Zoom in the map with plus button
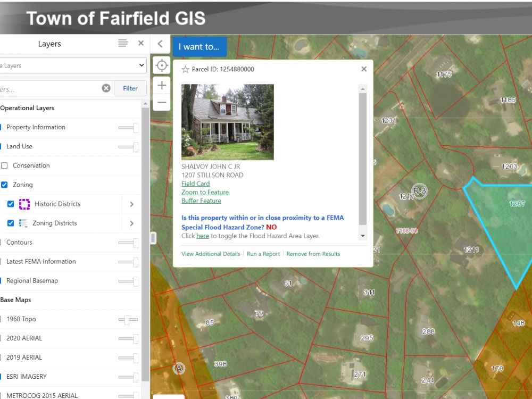This screenshot has height=399, width=532. click(x=162, y=85)
